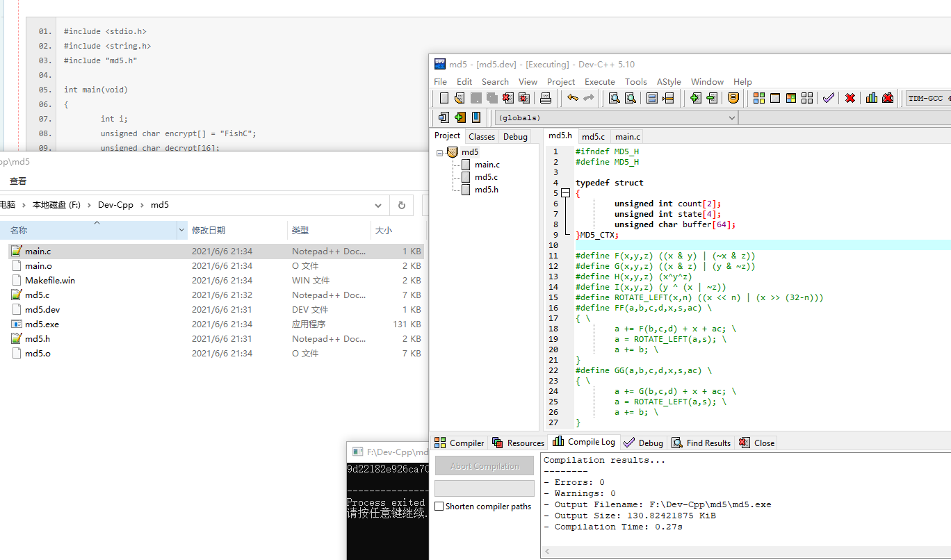Click the Replace magnifier icon
951x560 pixels.
pos(630,98)
